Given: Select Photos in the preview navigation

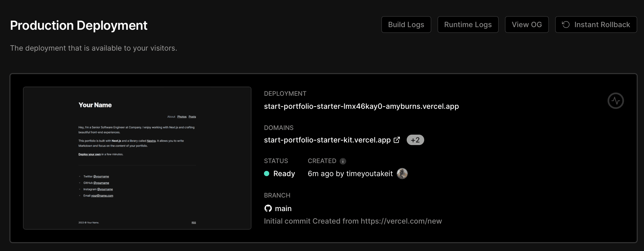Looking at the screenshot, I should (182, 116).
